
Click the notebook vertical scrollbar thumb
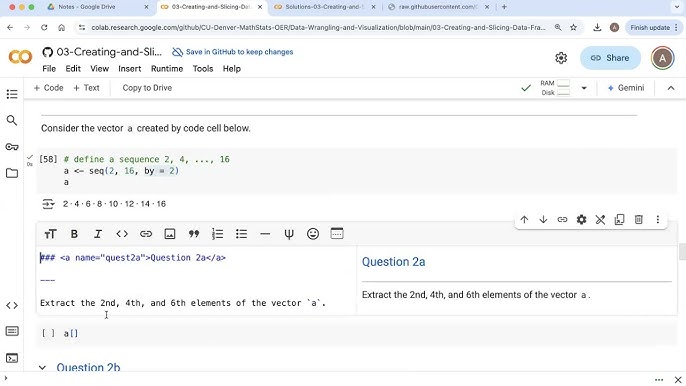682,252
